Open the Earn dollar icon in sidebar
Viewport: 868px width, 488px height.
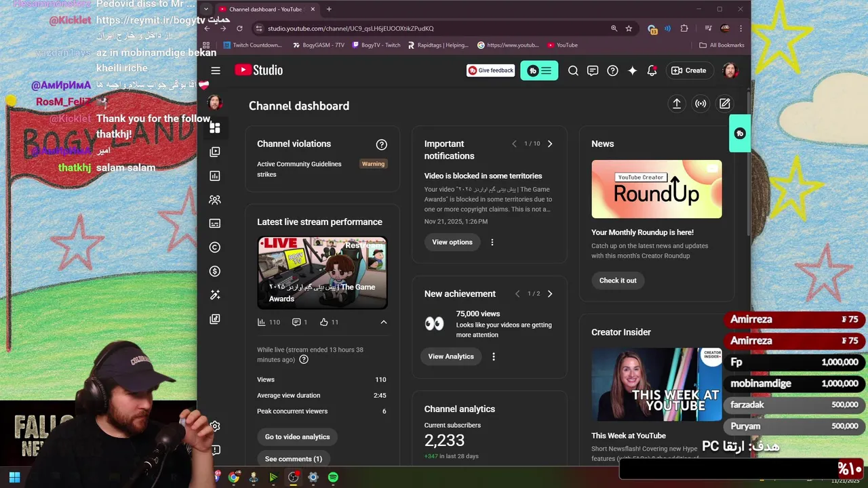pyautogui.click(x=215, y=271)
